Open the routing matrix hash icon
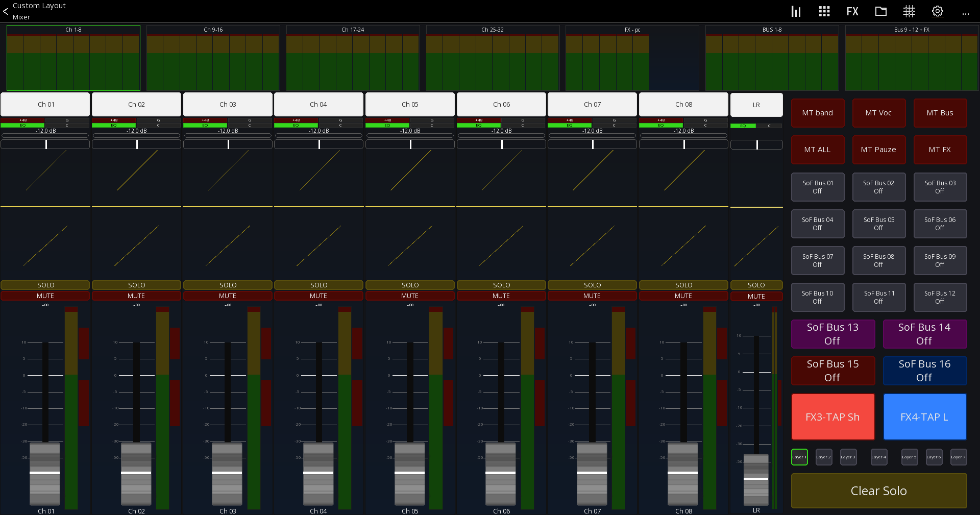Image resolution: width=980 pixels, height=515 pixels. point(909,11)
